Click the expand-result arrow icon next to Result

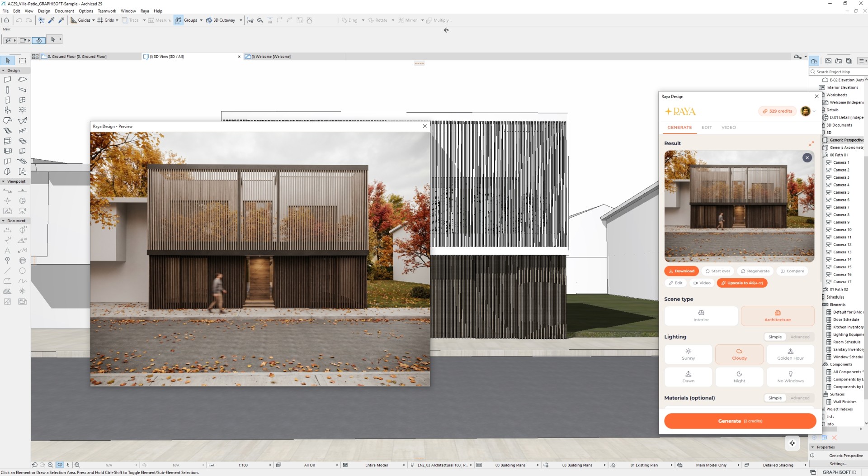click(x=811, y=143)
